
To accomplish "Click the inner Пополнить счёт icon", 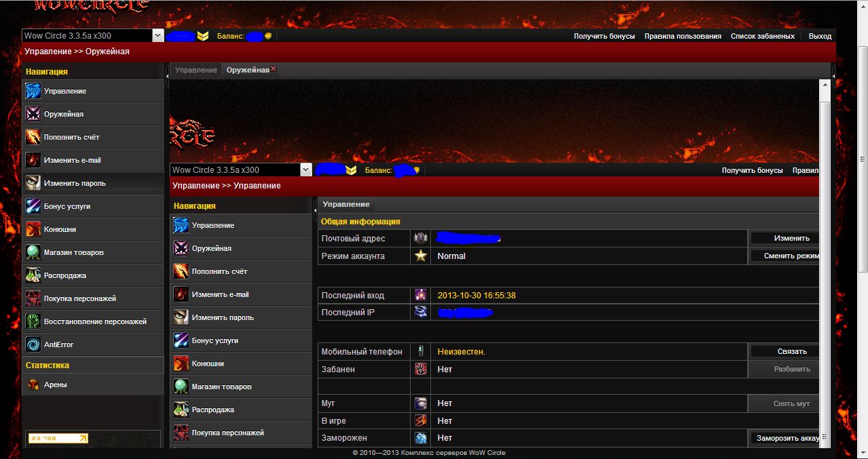I will [181, 271].
